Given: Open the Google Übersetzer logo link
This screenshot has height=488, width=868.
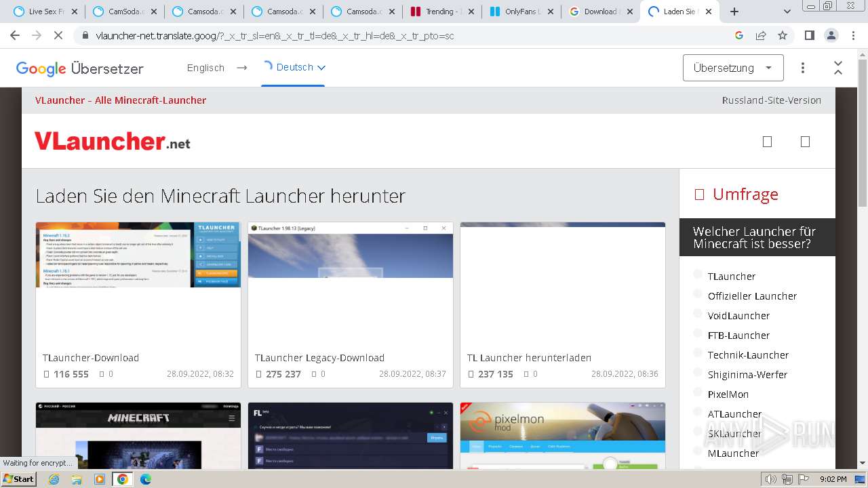Looking at the screenshot, I should 79,68.
